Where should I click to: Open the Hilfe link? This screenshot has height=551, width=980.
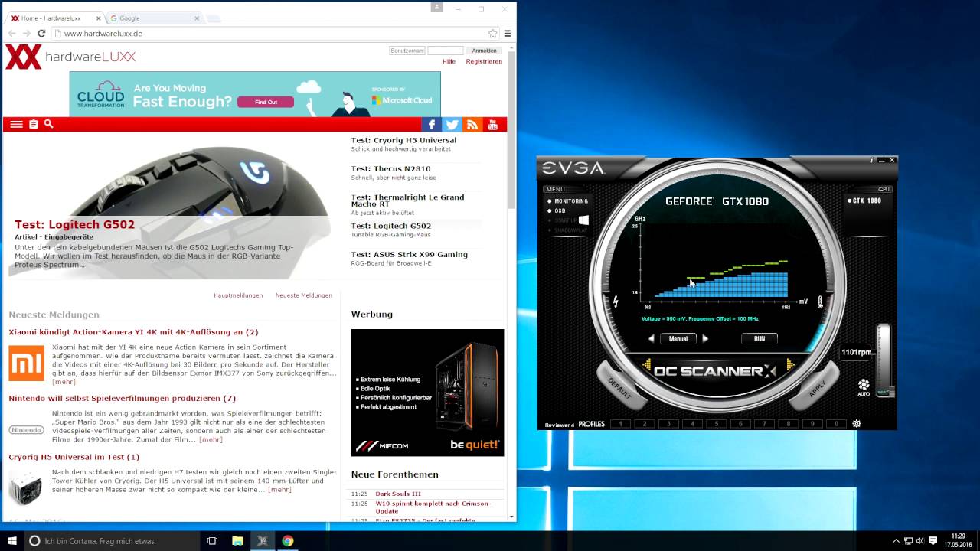click(449, 61)
